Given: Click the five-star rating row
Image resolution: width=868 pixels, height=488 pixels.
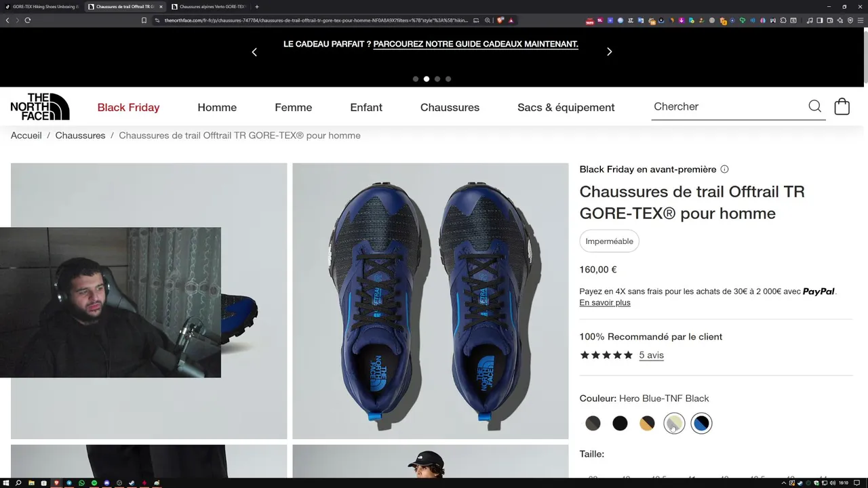Looking at the screenshot, I should click(x=606, y=355).
